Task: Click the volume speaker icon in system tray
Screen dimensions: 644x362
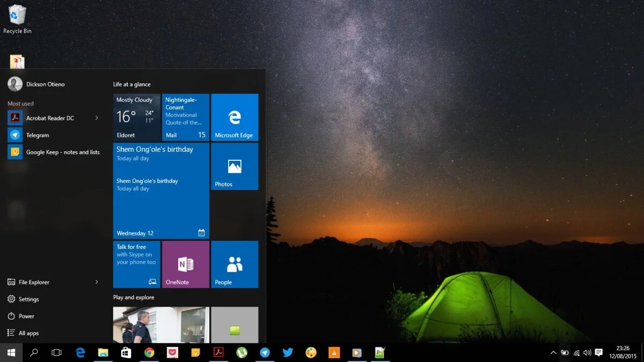Action: point(587,352)
